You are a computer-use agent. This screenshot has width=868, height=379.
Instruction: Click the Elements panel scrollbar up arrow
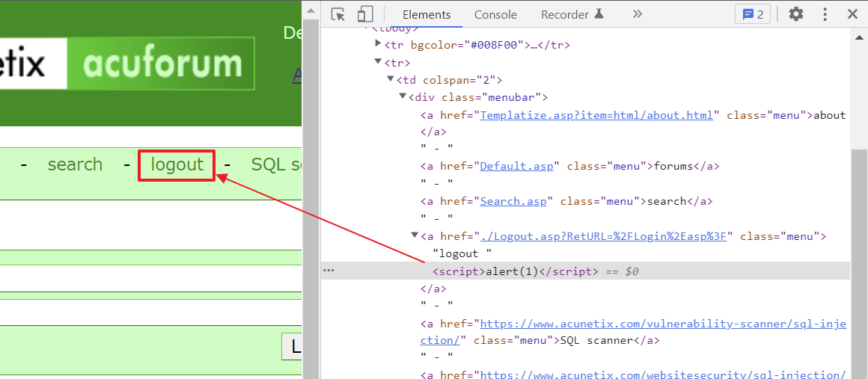(x=859, y=37)
